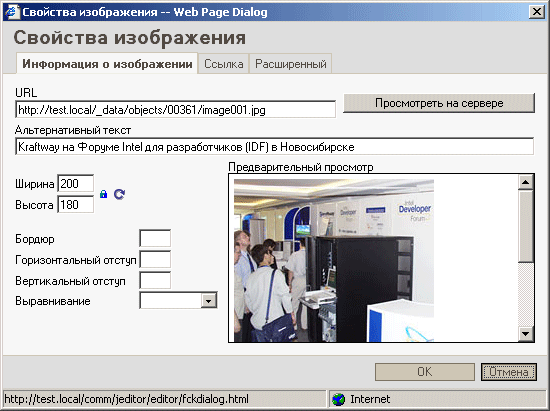Screen dimensions: 550x411
Task: Click the Internet zone globe icon
Action: click(338, 399)
